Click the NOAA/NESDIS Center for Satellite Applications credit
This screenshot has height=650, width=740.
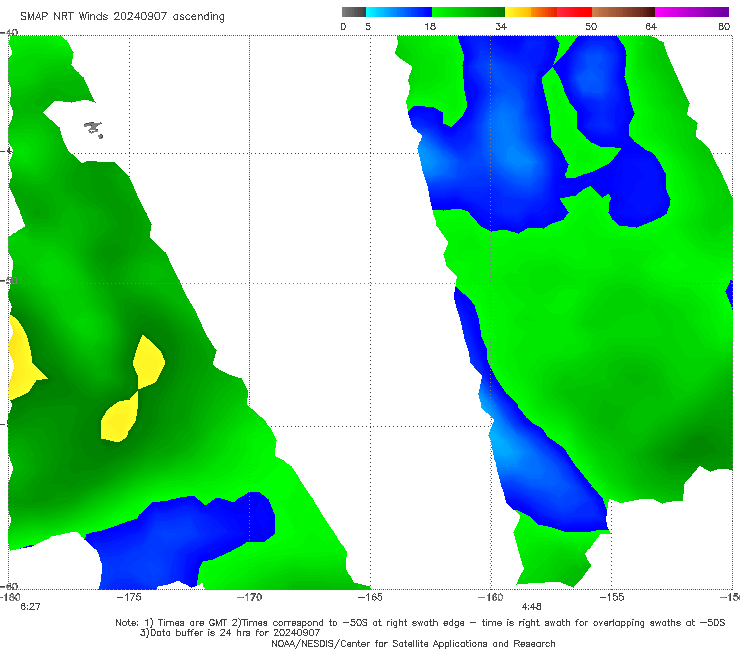coord(413,643)
